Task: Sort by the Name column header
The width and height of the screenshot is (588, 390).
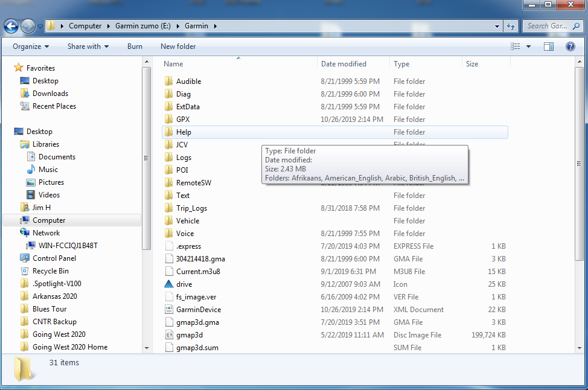Action: (239, 64)
